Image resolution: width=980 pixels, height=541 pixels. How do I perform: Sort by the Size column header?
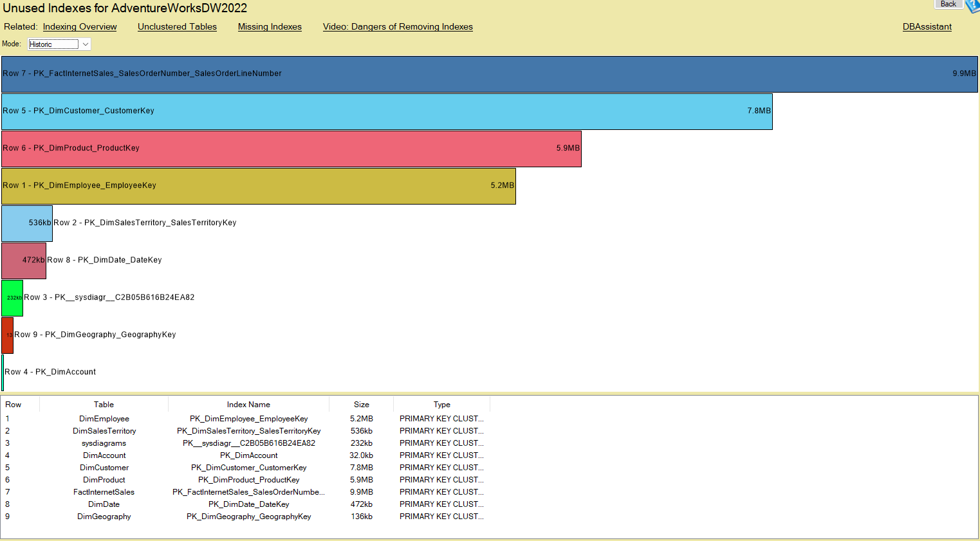coord(361,405)
